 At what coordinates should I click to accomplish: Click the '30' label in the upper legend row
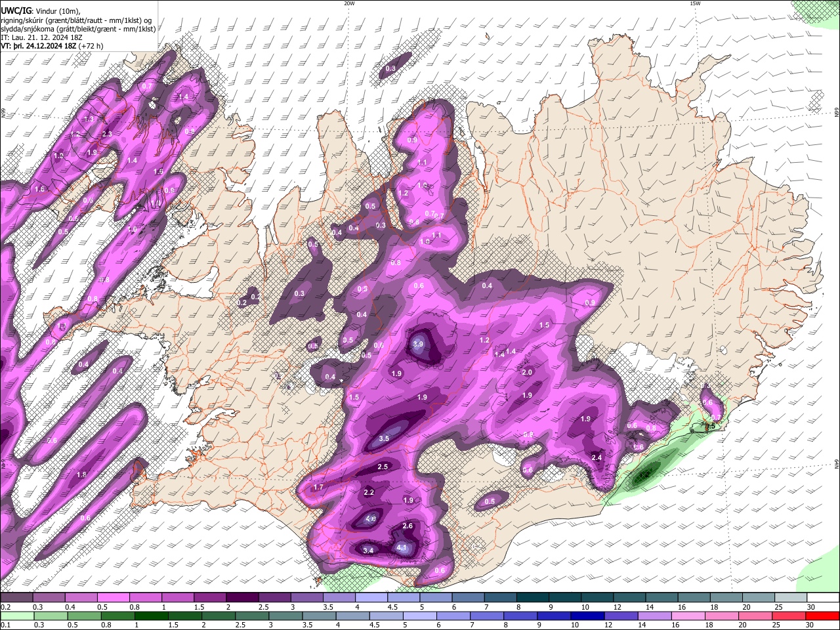click(x=811, y=607)
